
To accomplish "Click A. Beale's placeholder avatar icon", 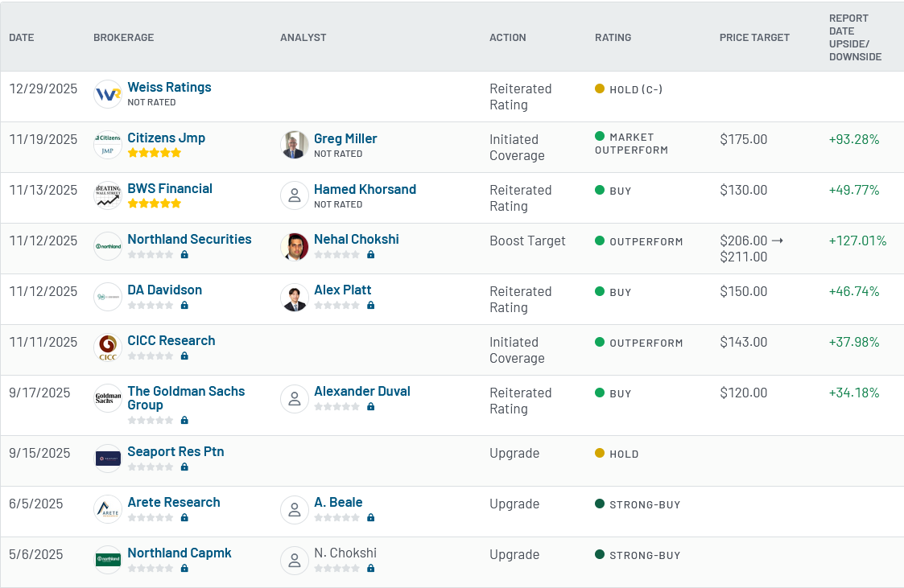I will coord(295,509).
